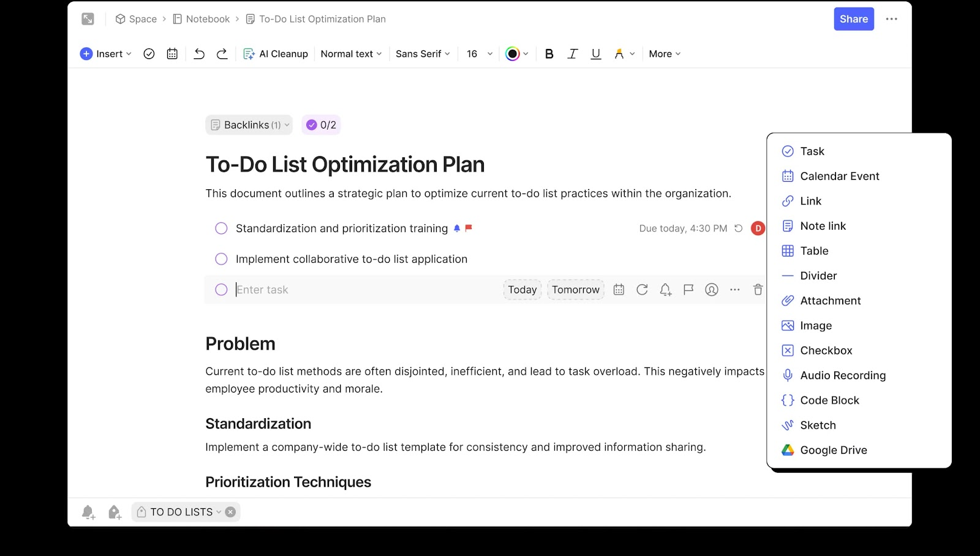
Task: Open the Normal text style dropdown
Action: click(350, 54)
